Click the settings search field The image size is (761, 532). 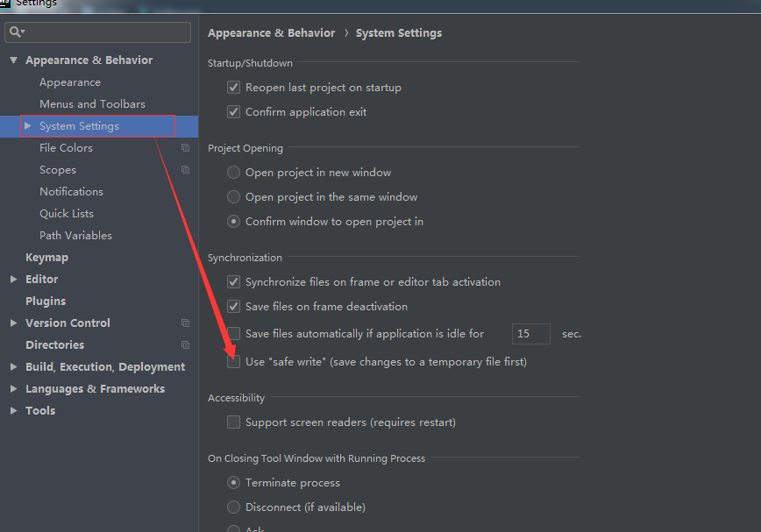click(97, 32)
